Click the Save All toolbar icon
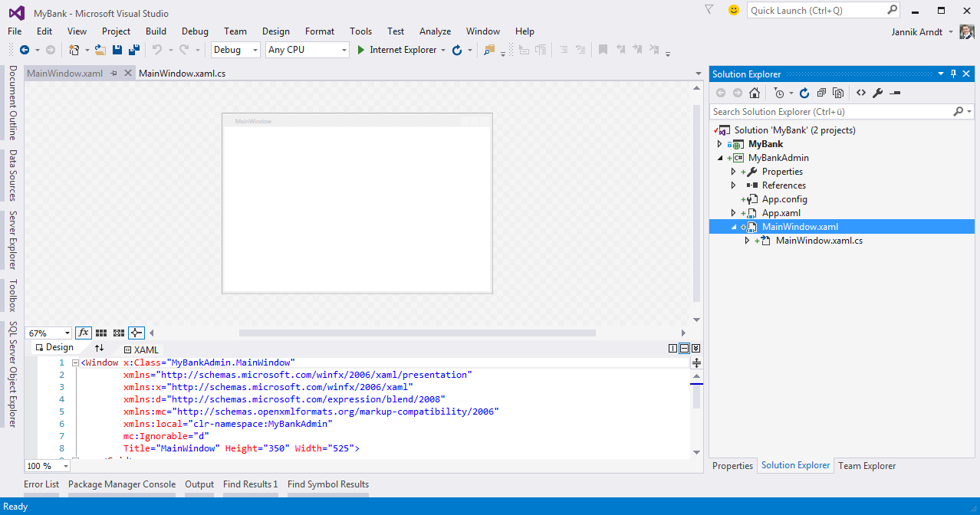The height and width of the screenshot is (515, 980). point(133,50)
